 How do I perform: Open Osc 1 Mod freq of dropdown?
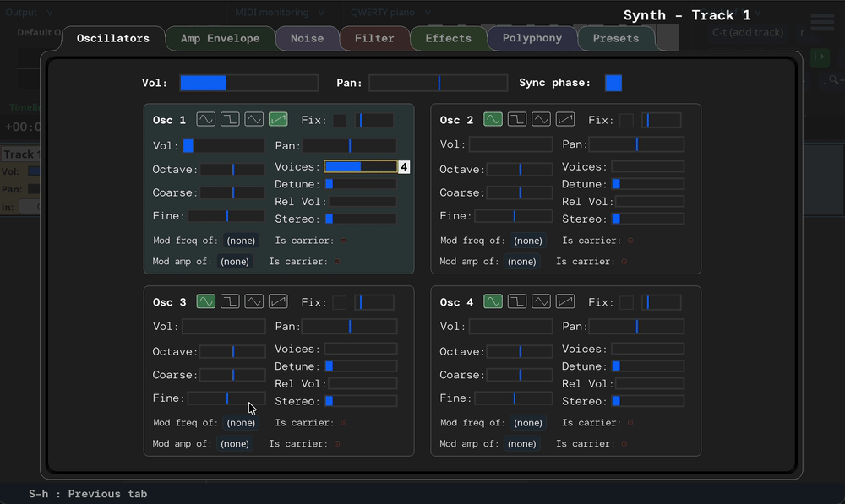(241, 241)
